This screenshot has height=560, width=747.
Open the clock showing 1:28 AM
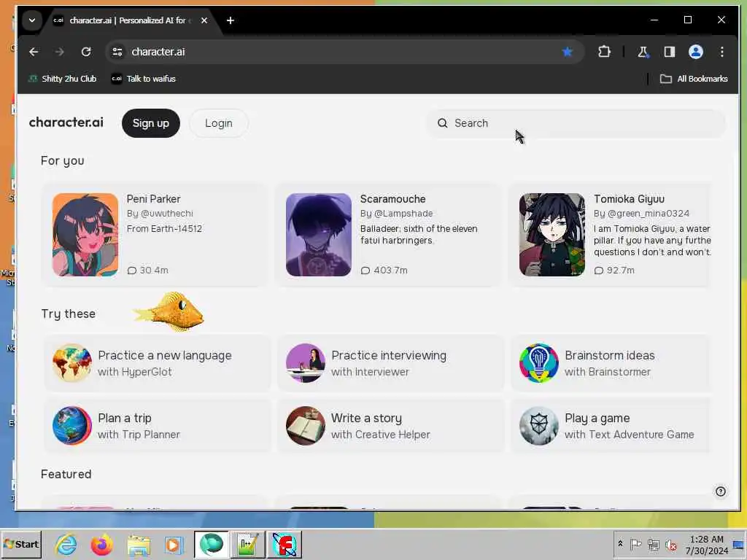coord(706,545)
